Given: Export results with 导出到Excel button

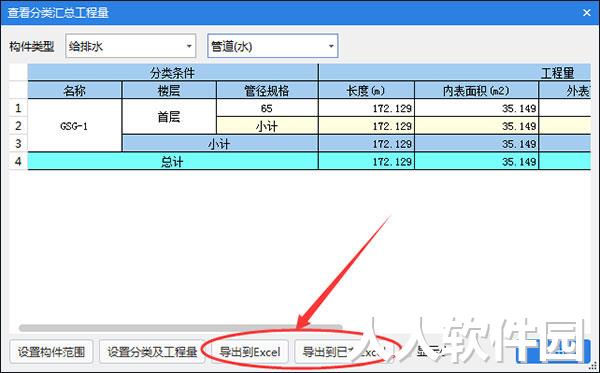Looking at the screenshot, I should tap(250, 352).
